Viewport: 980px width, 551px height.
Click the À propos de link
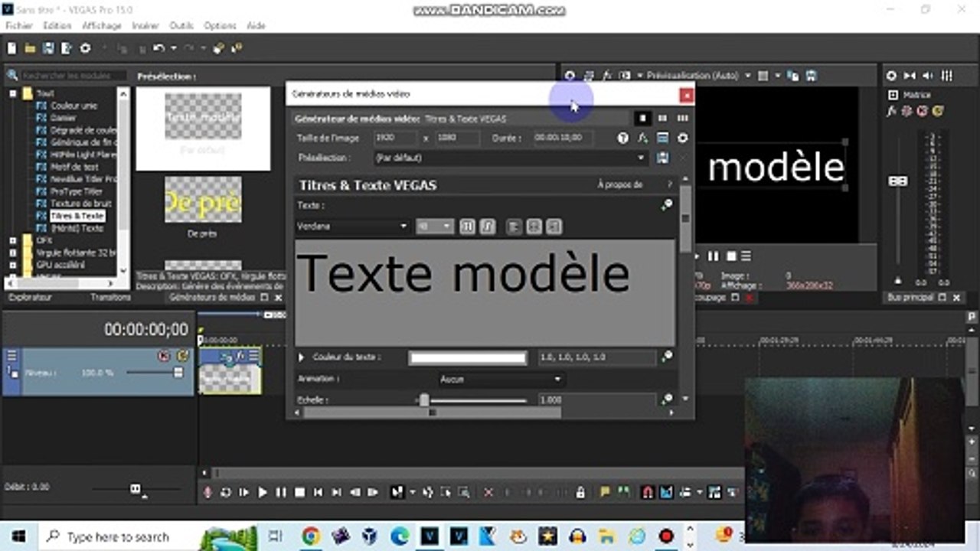coord(619,184)
